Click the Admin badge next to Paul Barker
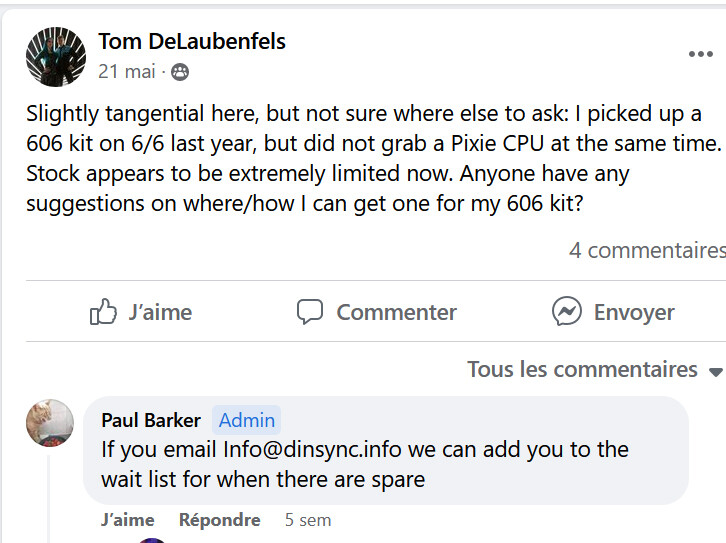The image size is (726, 543). coord(247,420)
